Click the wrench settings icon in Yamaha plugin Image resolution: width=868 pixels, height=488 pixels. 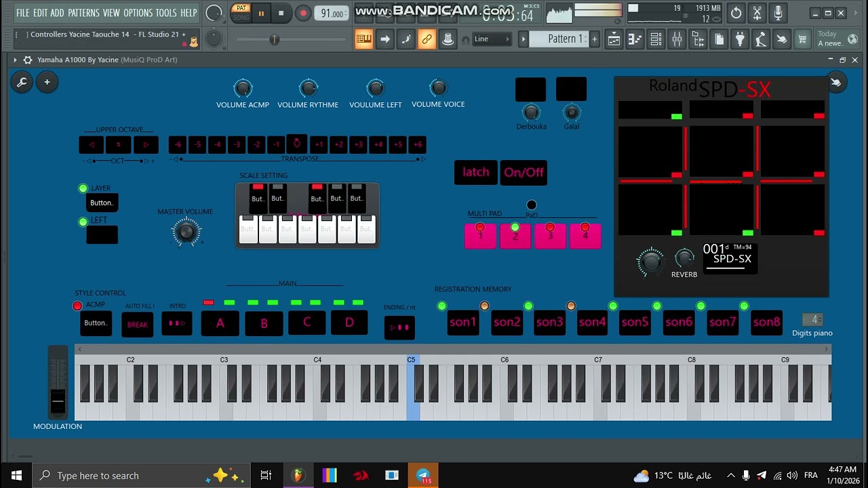pos(22,82)
